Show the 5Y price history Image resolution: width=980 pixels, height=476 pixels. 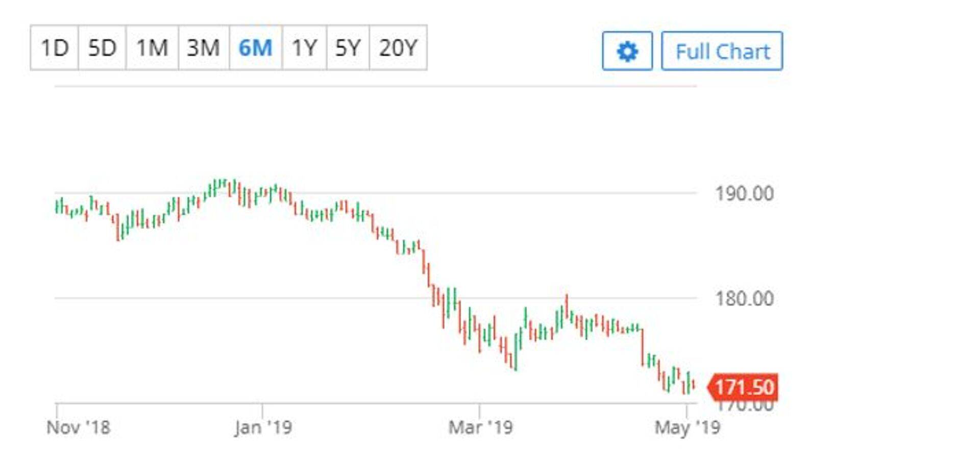(348, 48)
